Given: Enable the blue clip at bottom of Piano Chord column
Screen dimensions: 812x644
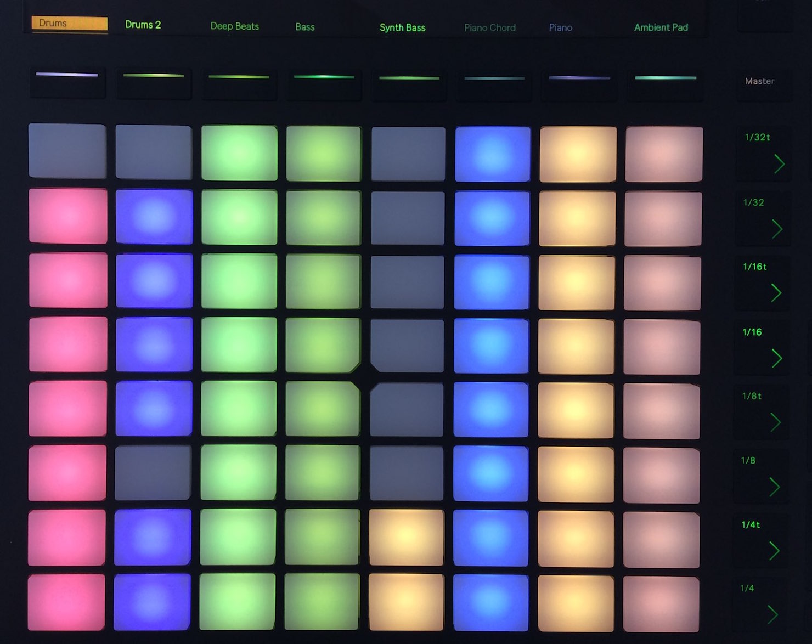Looking at the screenshot, I should point(491,603).
